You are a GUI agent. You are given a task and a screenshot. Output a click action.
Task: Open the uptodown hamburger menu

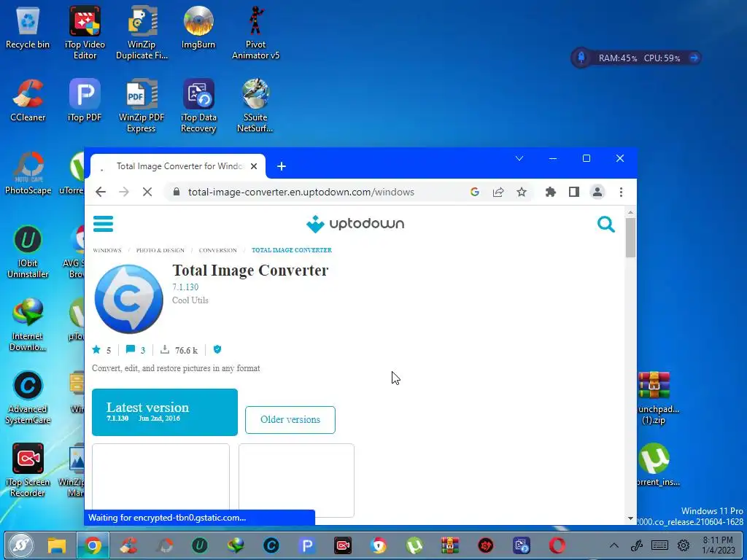pyautogui.click(x=103, y=223)
